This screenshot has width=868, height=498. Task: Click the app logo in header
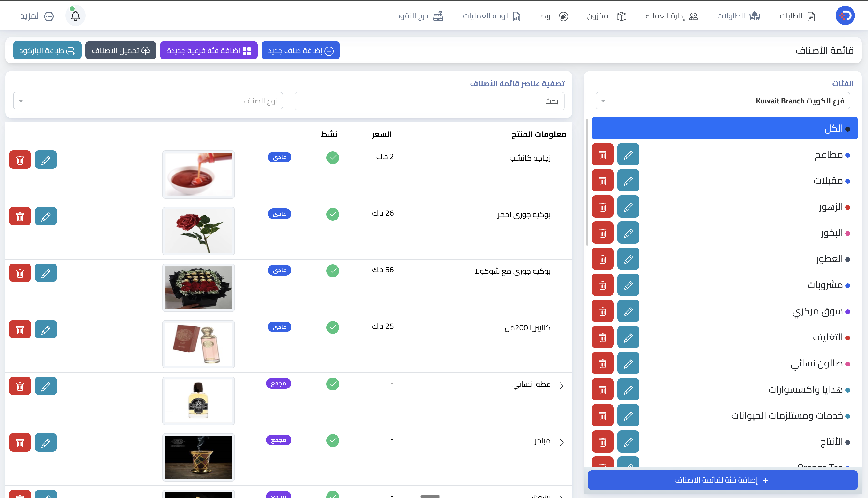[x=845, y=16]
